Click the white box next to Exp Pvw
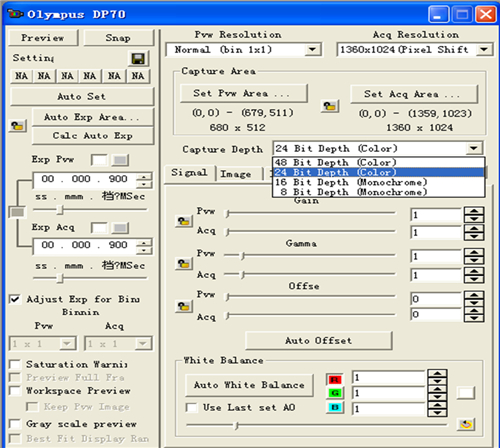500x448 pixels. click(x=99, y=160)
